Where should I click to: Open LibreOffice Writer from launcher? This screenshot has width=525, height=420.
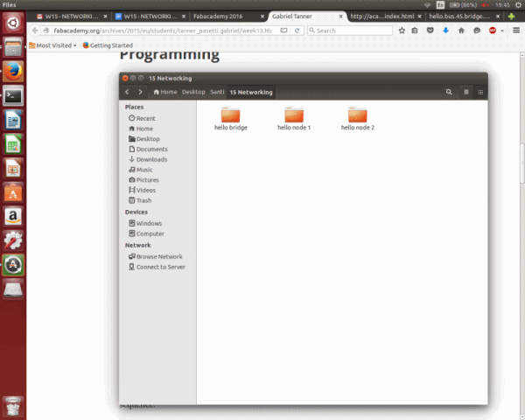(13, 120)
